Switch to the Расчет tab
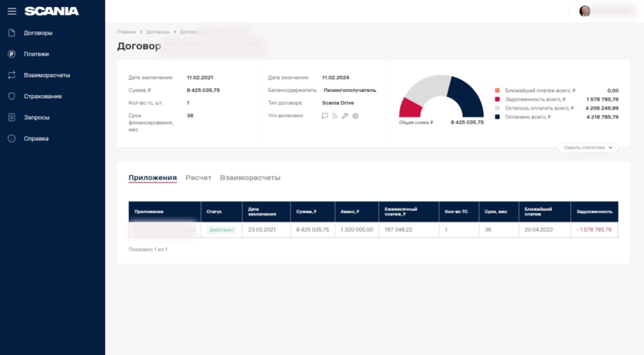644x355 pixels. click(198, 177)
